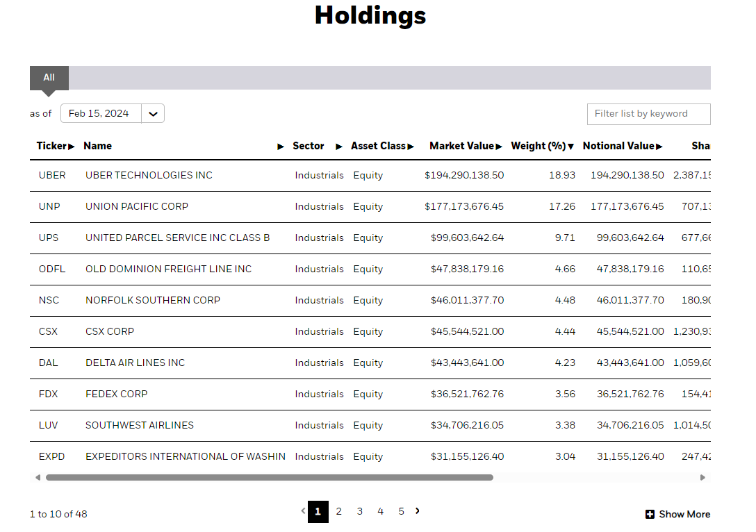Click weight value 17.26
The height and width of the screenshot is (532, 756).
pyautogui.click(x=562, y=207)
